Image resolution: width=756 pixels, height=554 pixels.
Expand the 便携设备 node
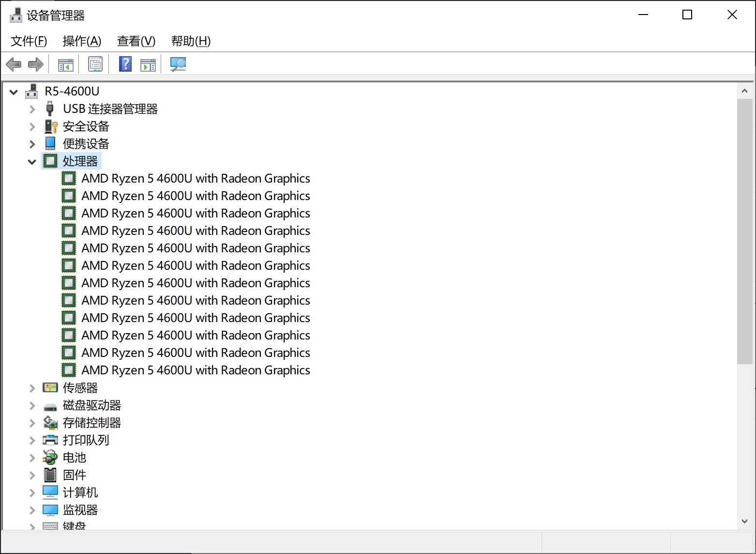pos(32,144)
